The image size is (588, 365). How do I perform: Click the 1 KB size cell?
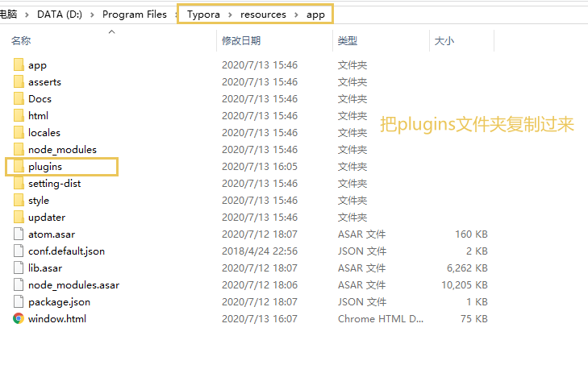(477, 301)
